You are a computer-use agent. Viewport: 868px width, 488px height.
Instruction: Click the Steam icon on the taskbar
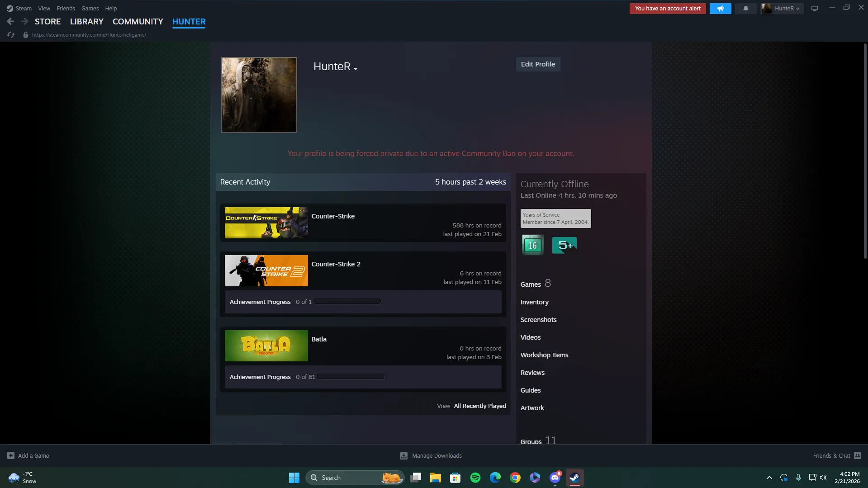point(575,478)
